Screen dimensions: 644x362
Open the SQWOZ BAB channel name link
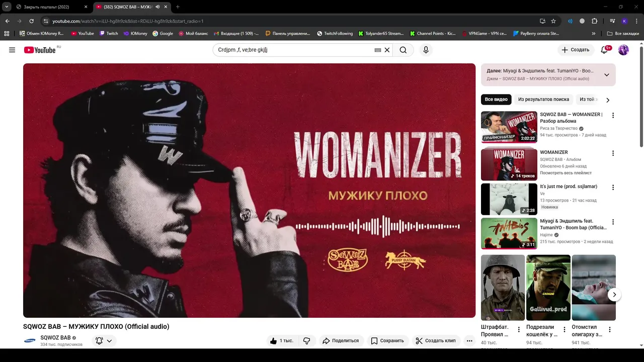(55, 338)
